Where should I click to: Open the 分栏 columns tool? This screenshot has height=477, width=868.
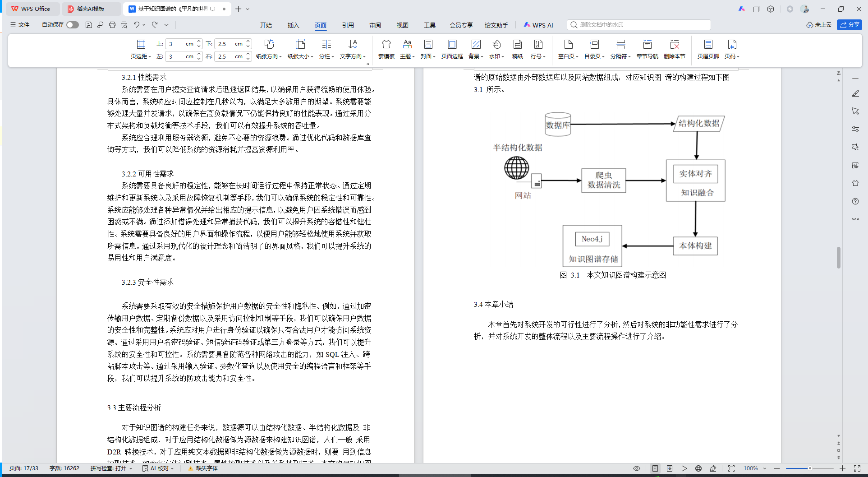point(326,49)
